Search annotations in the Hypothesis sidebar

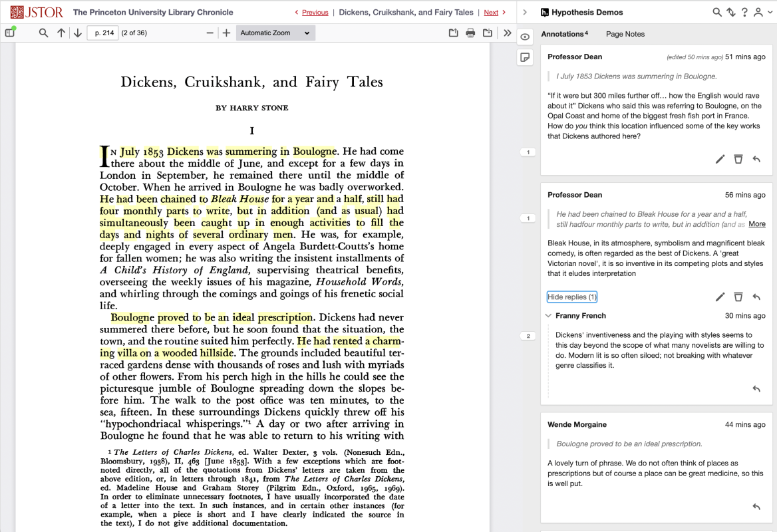[716, 12]
